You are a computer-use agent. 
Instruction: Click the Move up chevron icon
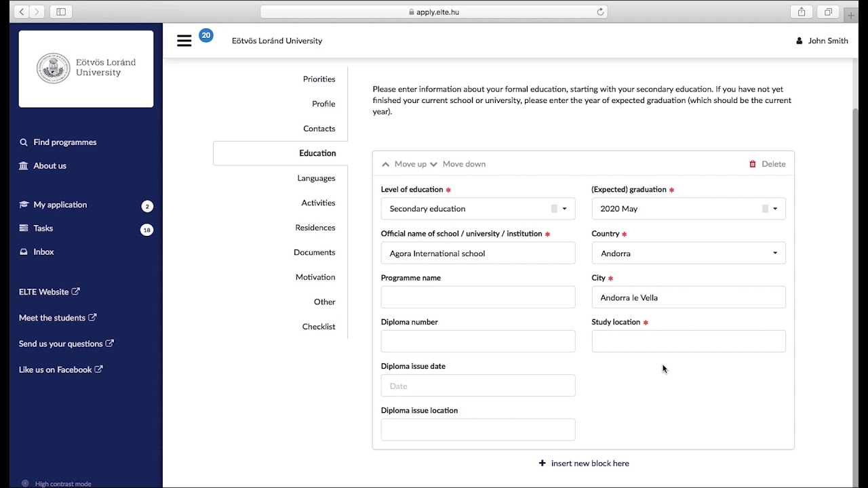[x=386, y=164]
